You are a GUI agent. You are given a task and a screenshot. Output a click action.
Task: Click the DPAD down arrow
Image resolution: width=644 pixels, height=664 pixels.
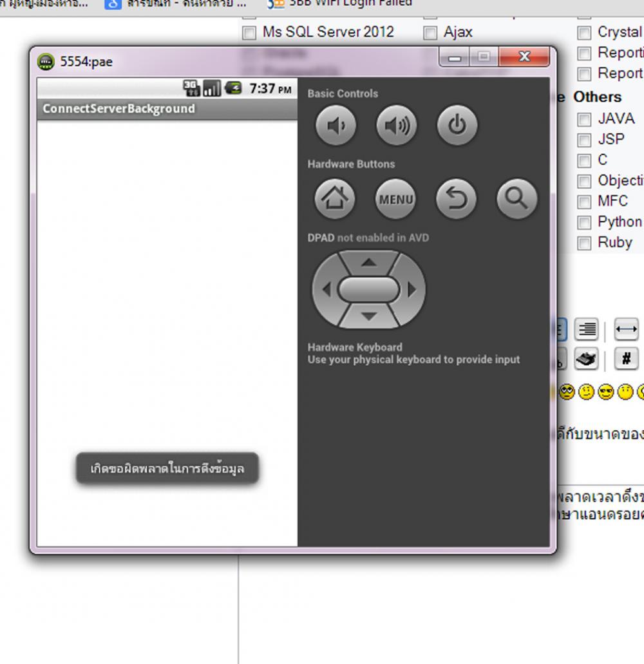pos(369,316)
